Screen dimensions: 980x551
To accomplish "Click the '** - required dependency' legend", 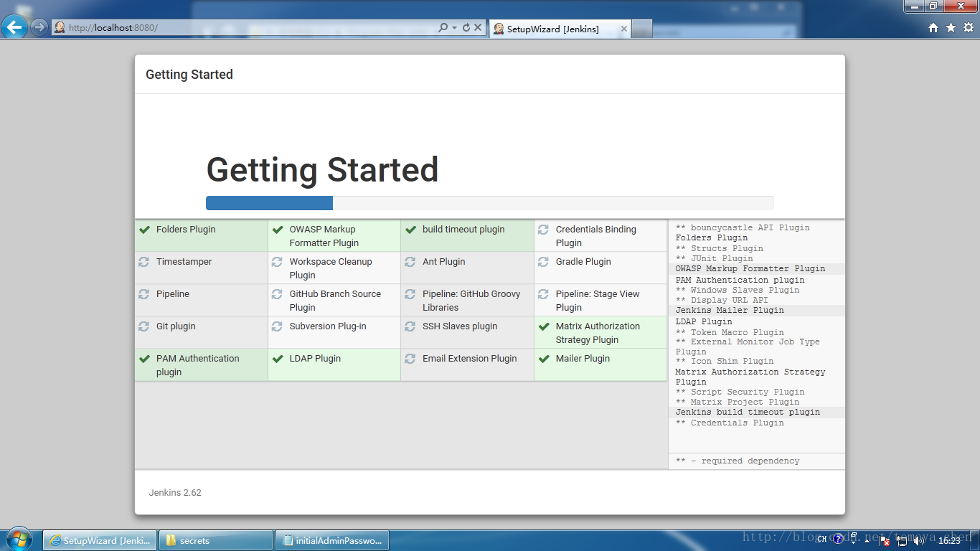I will pos(738,461).
